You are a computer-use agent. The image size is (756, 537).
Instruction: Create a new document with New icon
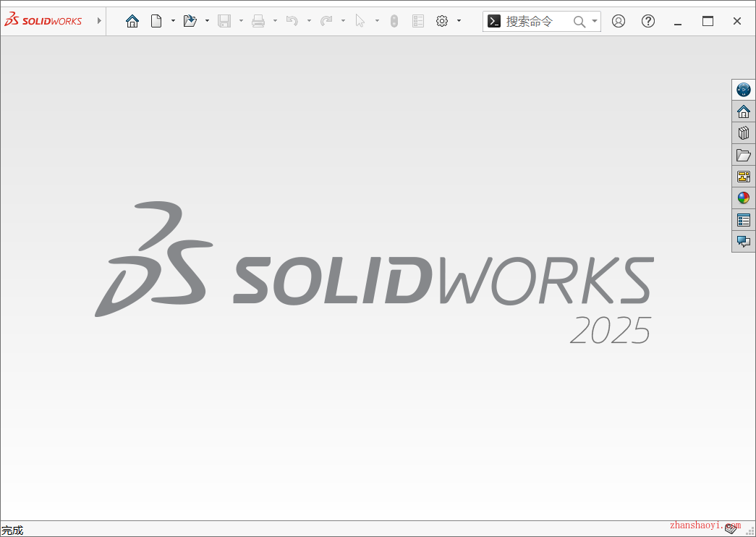point(156,21)
